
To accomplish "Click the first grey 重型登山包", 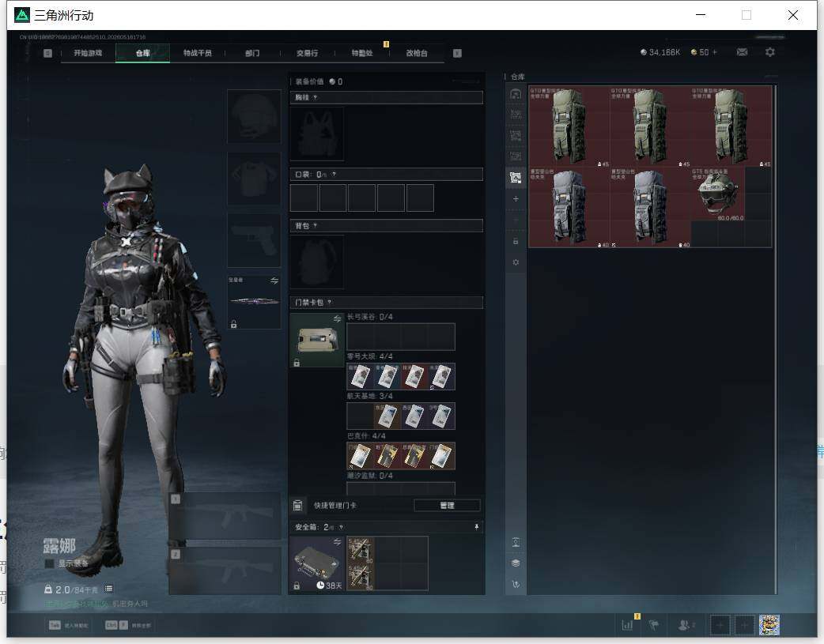I will coord(569,208).
